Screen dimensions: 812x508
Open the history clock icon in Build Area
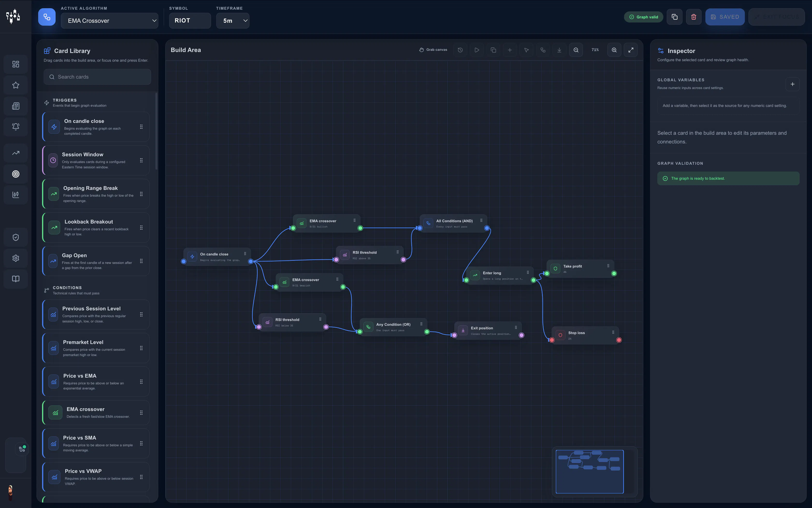coord(460,50)
